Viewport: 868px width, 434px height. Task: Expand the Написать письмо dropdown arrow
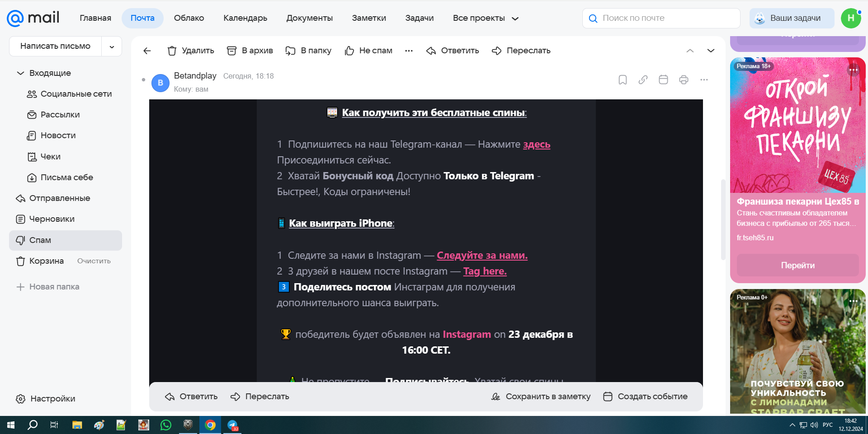(x=112, y=47)
